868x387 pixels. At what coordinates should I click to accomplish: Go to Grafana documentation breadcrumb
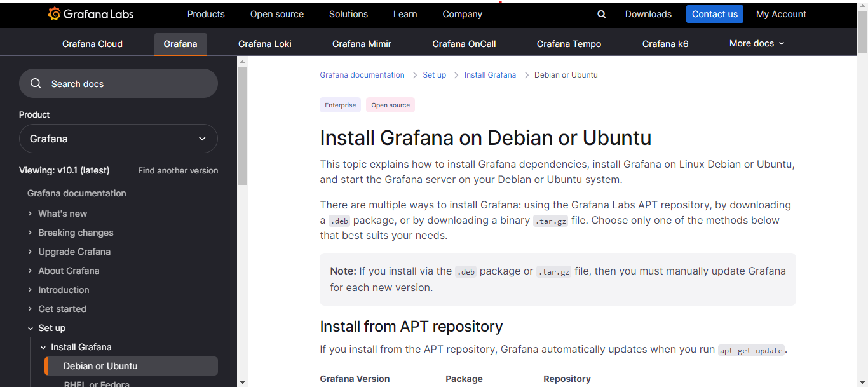tap(362, 75)
